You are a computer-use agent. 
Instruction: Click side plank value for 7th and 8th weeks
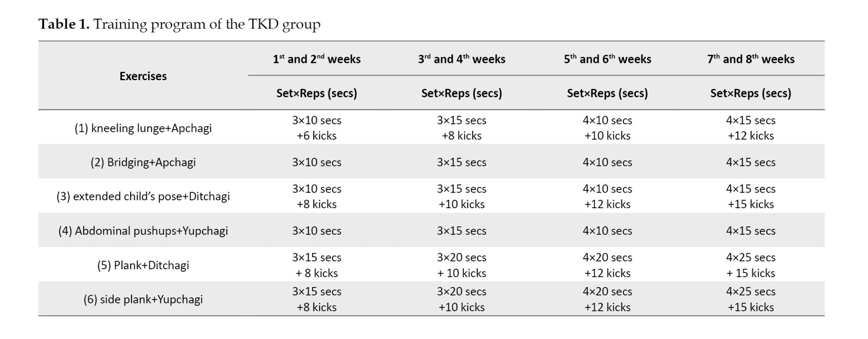(750, 300)
